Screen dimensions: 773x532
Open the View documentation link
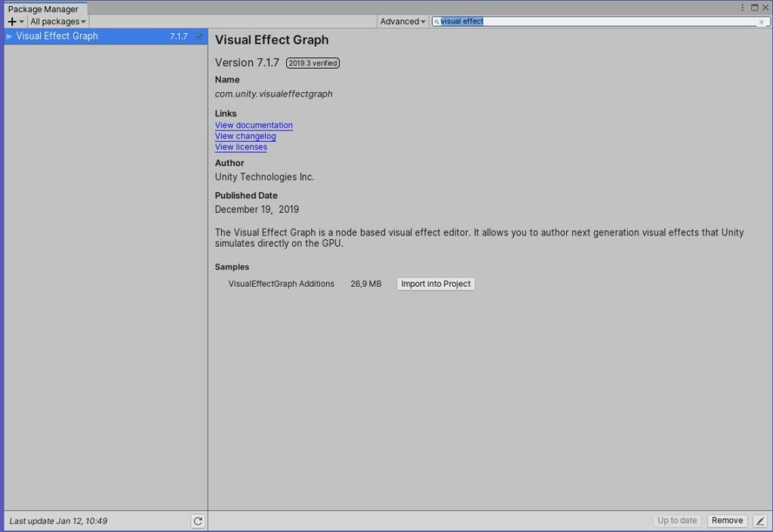pyautogui.click(x=254, y=125)
